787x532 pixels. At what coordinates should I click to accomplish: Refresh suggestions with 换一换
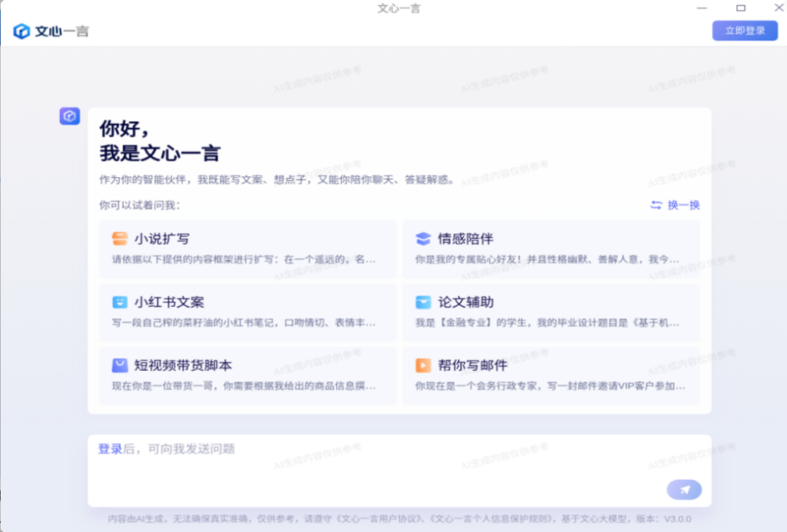click(675, 205)
